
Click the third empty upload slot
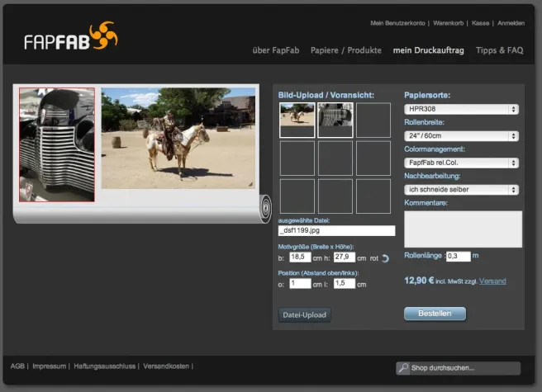click(x=373, y=120)
